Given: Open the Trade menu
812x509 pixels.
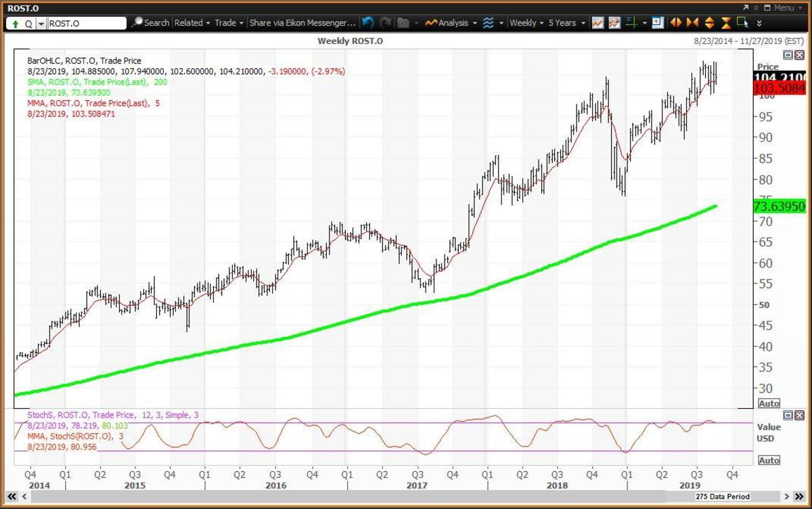Looking at the screenshot, I should click(229, 23).
